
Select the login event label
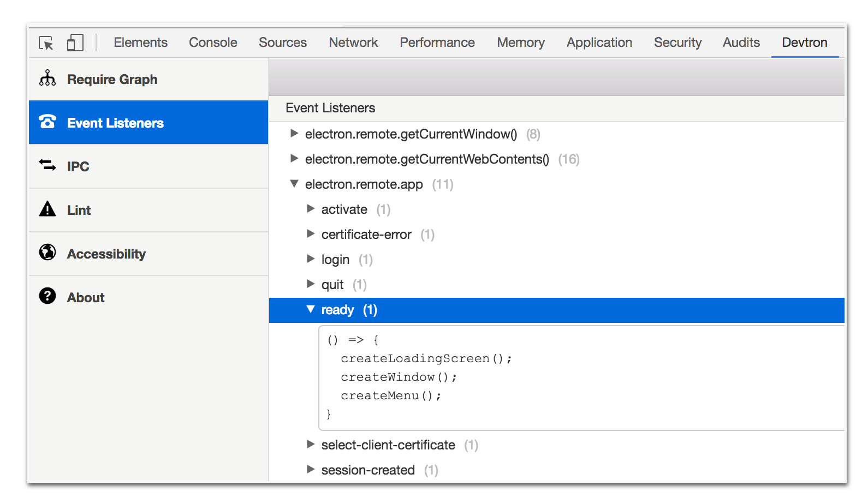335,260
